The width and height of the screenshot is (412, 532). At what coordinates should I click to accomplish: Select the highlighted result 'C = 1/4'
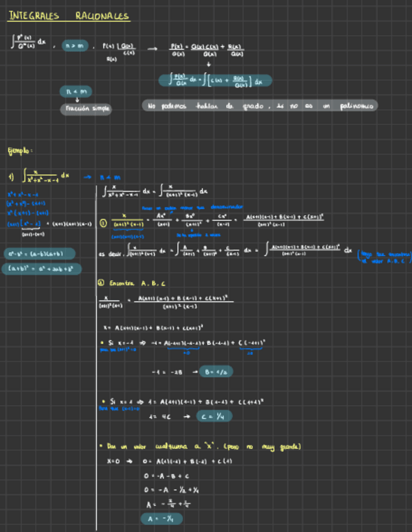point(214,417)
